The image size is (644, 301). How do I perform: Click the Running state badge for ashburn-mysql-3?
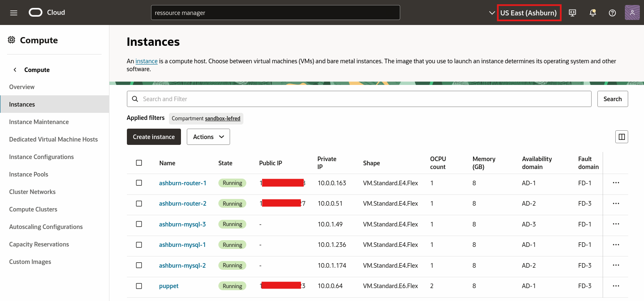(232, 224)
